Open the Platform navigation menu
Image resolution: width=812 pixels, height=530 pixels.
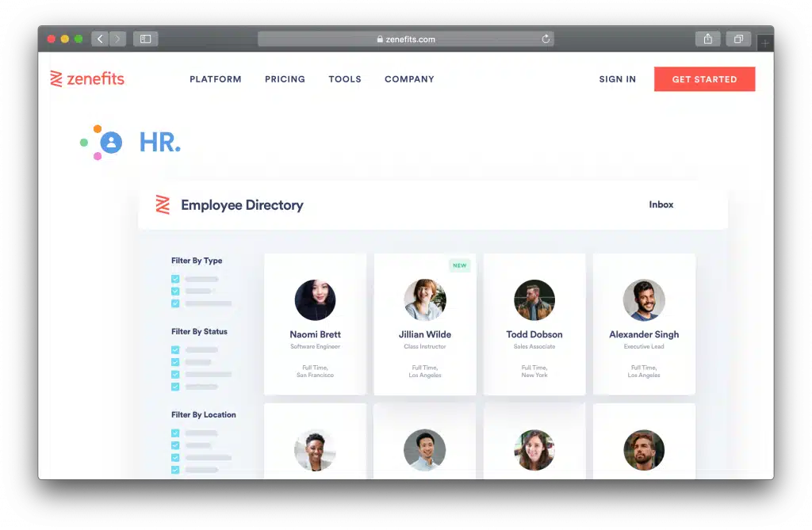(x=215, y=79)
